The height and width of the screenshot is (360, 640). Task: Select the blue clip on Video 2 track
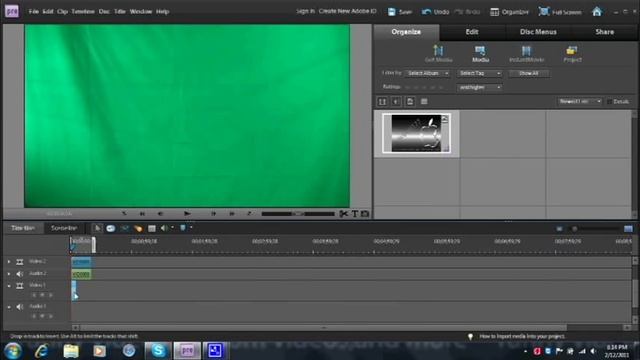(81, 262)
